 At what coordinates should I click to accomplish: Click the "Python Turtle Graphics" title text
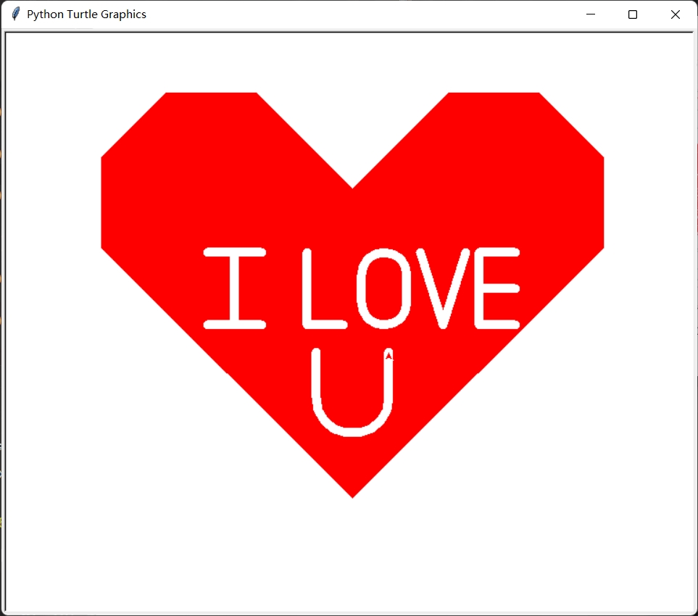coord(86,14)
